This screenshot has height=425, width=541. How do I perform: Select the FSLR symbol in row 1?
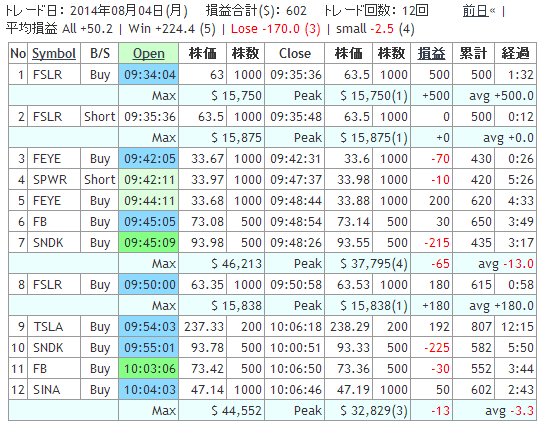(47, 75)
